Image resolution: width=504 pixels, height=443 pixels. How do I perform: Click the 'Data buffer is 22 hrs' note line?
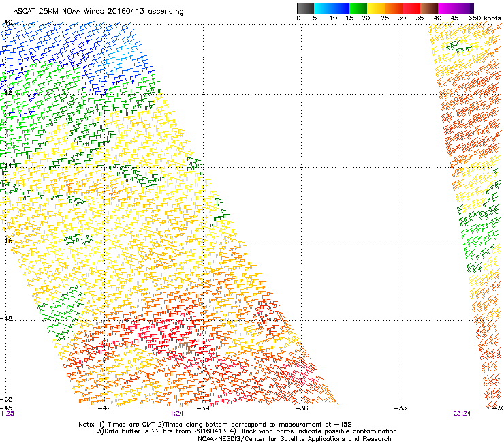click(x=247, y=431)
